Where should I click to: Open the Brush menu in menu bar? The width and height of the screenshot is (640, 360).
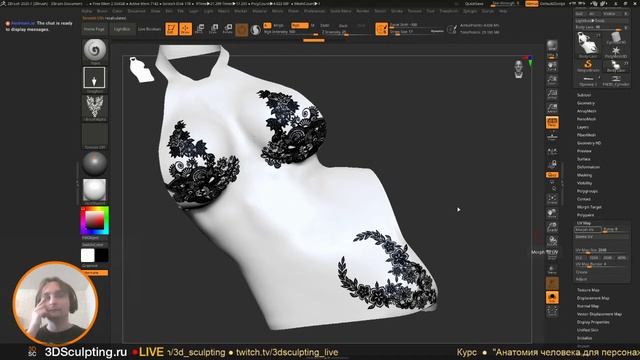(x=102, y=11)
